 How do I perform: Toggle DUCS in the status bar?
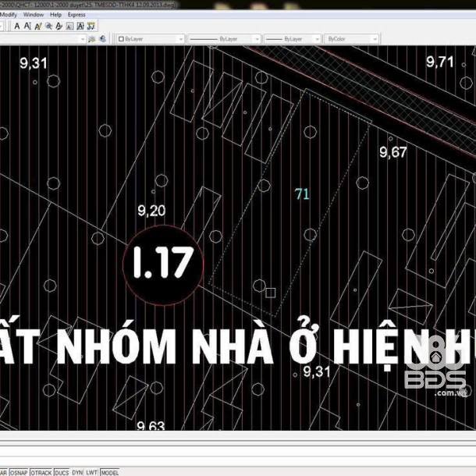point(62,473)
